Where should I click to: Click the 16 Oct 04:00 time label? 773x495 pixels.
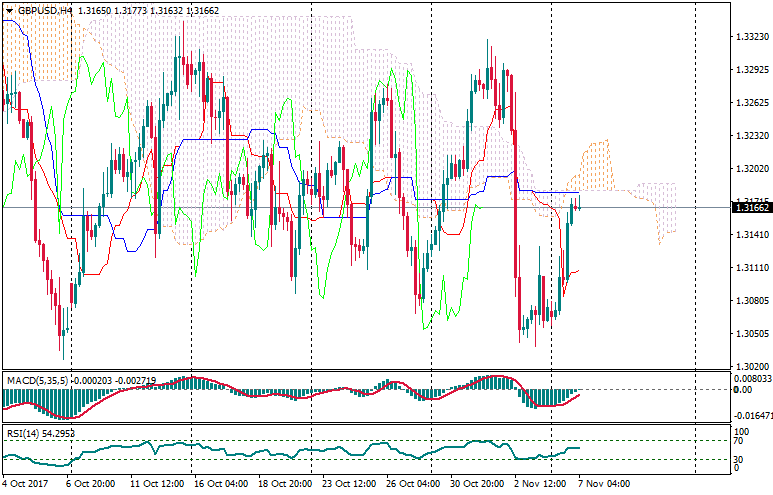(221, 484)
